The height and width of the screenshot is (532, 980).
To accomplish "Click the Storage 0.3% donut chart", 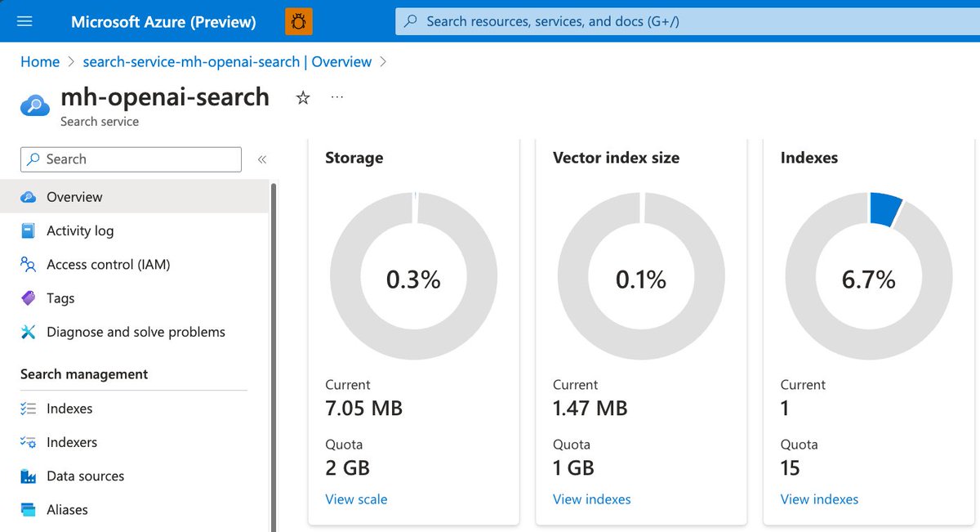I will point(413,276).
